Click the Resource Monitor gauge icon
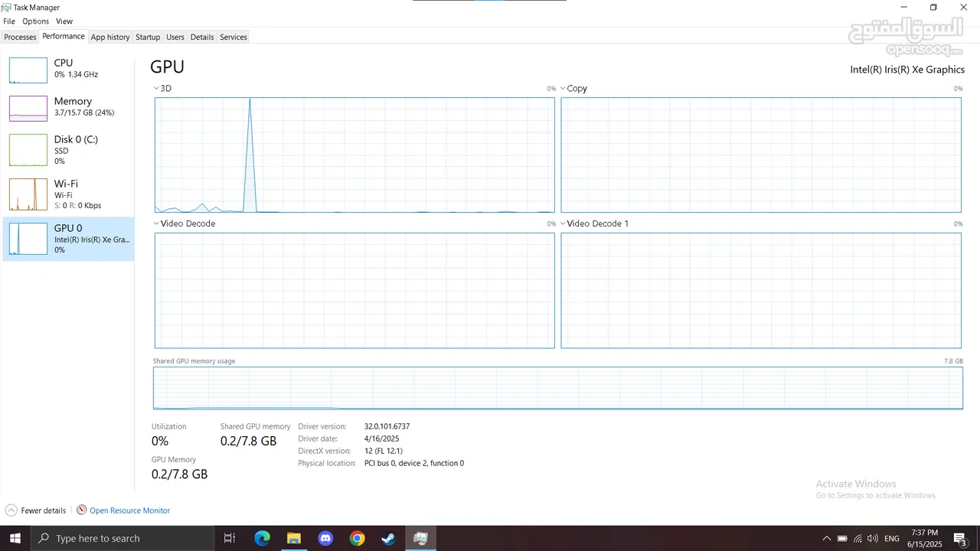Image resolution: width=980 pixels, height=551 pixels. click(81, 510)
